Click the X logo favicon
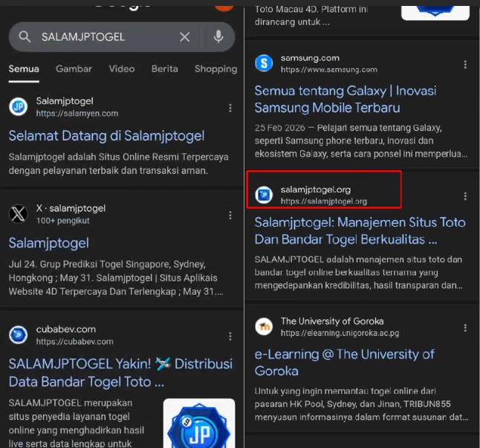The image size is (480, 448). [19, 214]
